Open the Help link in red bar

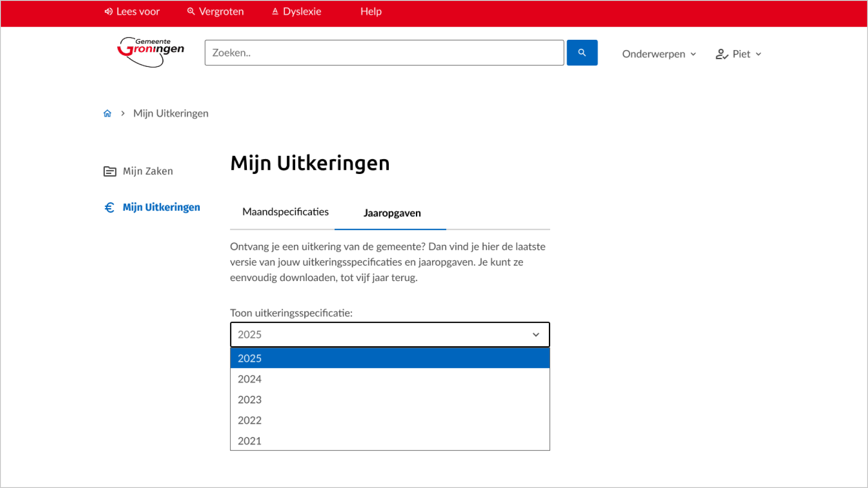(371, 11)
